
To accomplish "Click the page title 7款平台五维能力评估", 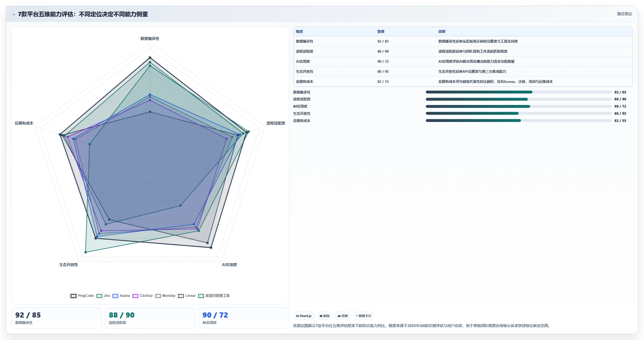I will tap(83, 14).
